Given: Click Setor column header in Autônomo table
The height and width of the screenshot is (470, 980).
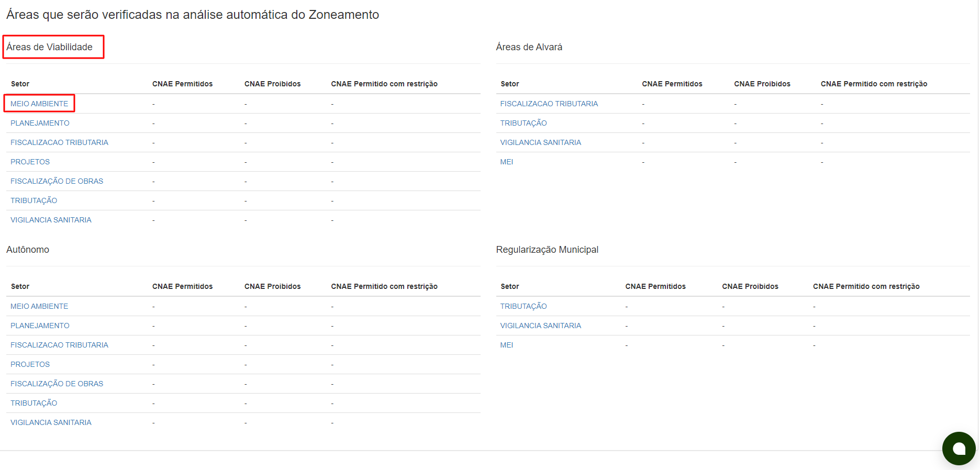Looking at the screenshot, I should click(20, 286).
